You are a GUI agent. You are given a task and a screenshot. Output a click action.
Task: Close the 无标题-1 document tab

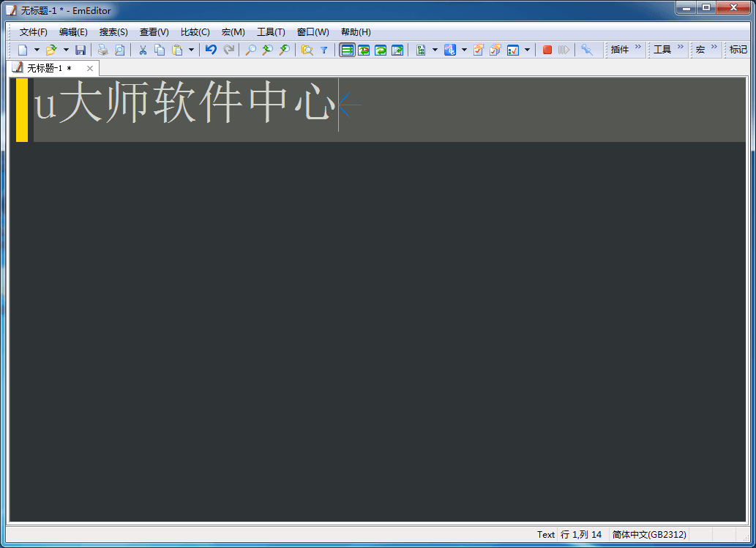click(90, 68)
